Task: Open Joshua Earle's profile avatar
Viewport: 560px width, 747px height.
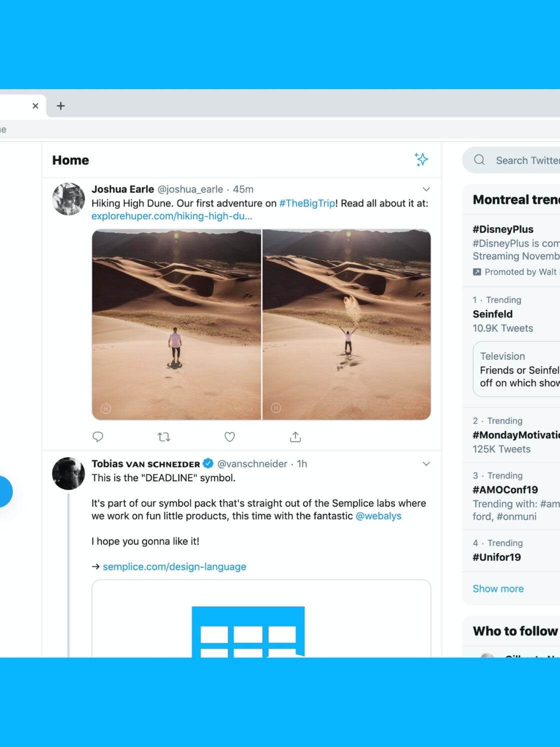Action: [x=68, y=199]
